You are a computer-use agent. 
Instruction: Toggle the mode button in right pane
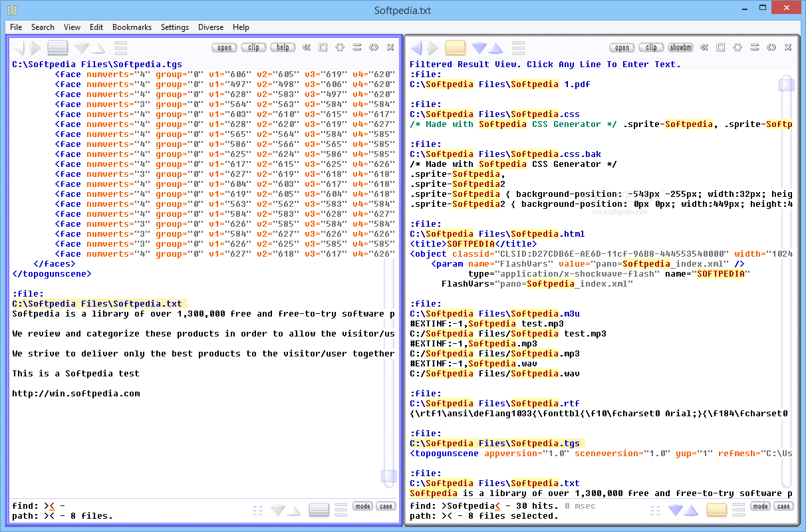[x=760, y=506]
